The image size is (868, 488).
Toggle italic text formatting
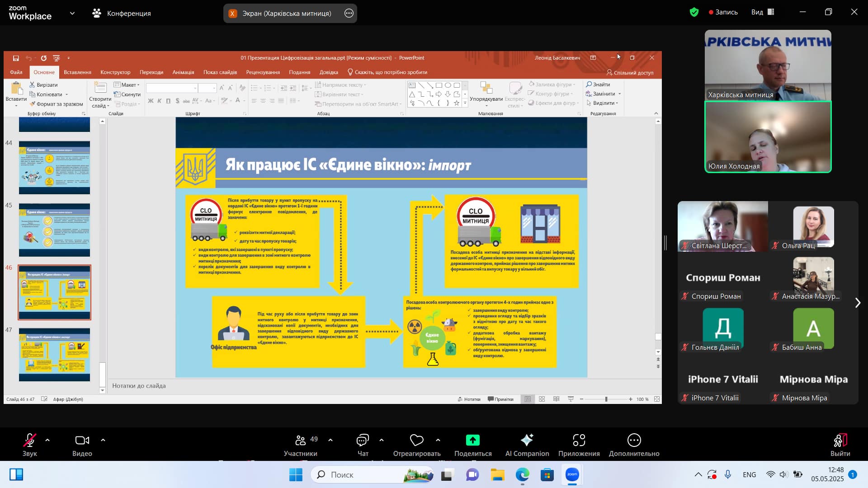pyautogui.click(x=160, y=101)
